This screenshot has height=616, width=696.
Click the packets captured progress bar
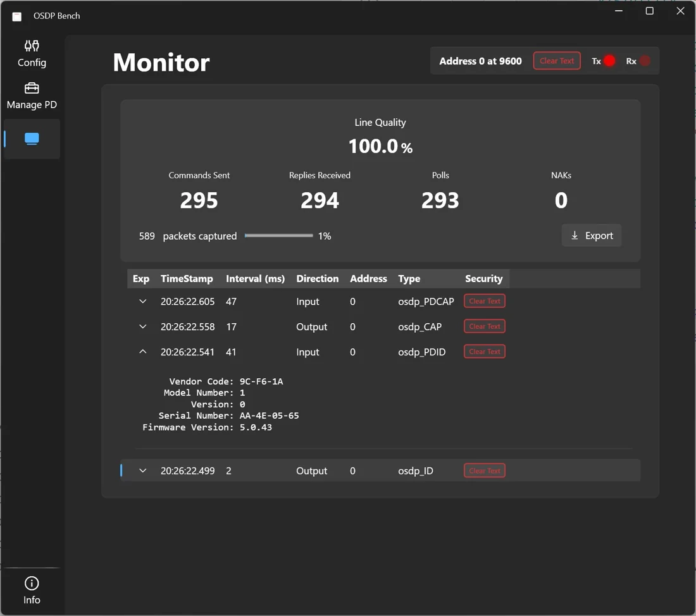coord(279,236)
